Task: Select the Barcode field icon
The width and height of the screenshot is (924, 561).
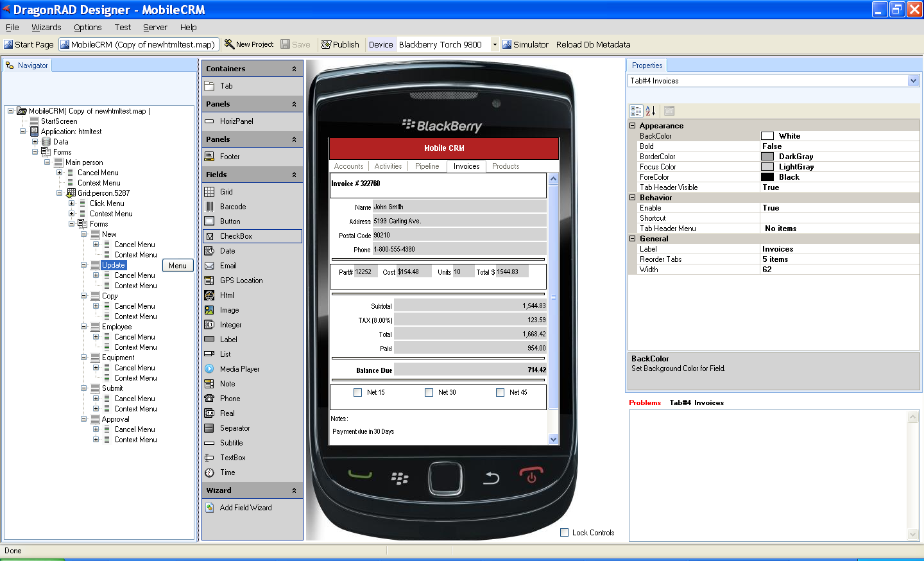Action: (209, 207)
